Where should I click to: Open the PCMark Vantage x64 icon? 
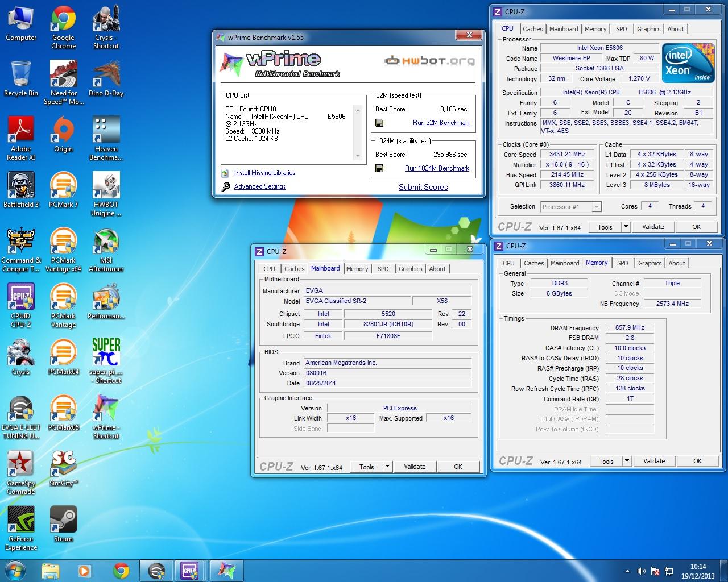tap(63, 250)
